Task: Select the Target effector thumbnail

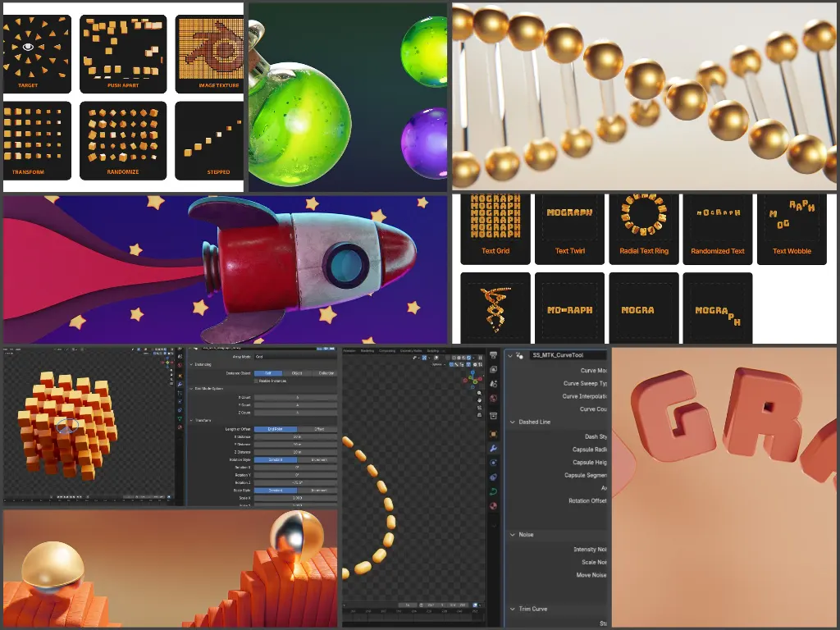Action: click(x=37, y=53)
